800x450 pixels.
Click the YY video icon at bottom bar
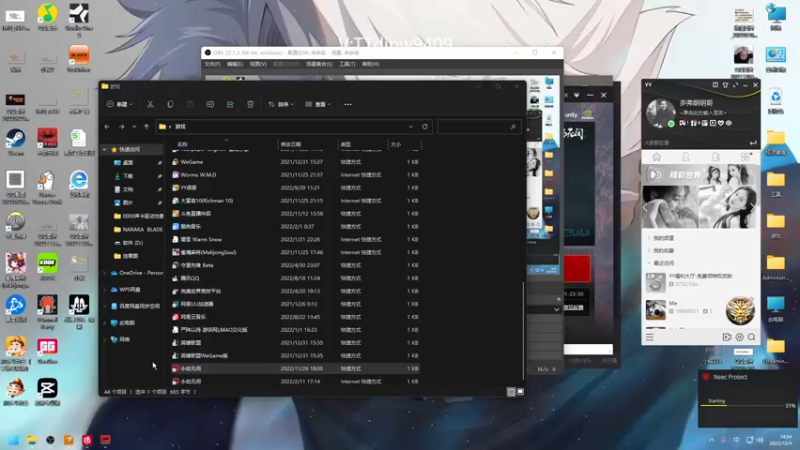pos(727,337)
